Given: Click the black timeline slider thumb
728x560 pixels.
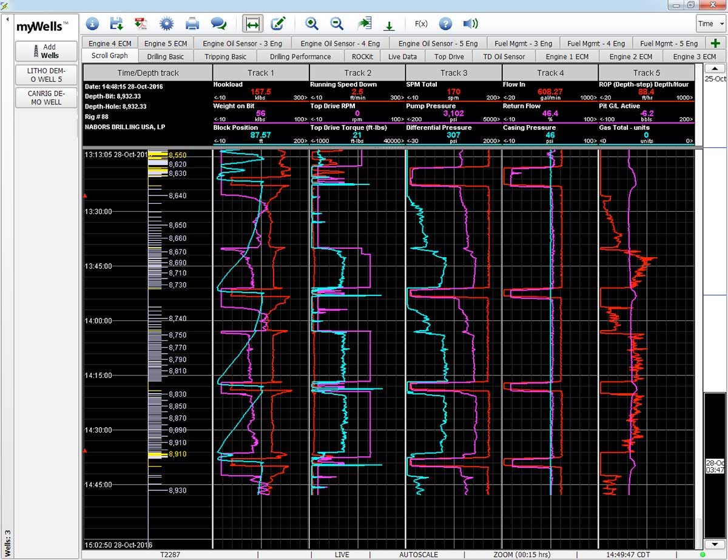Looking at the screenshot, I should pos(715,464).
